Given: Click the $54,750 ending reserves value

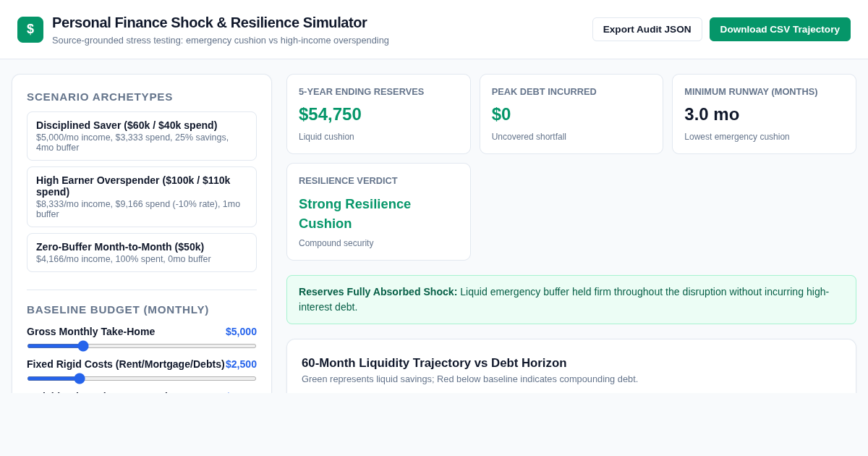Looking at the screenshot, I should coord(330,114).
